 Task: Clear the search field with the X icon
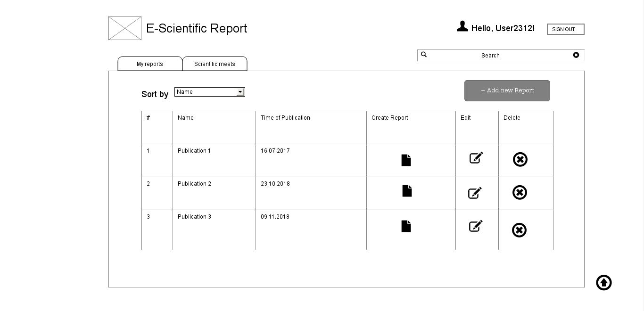(576, 55)
